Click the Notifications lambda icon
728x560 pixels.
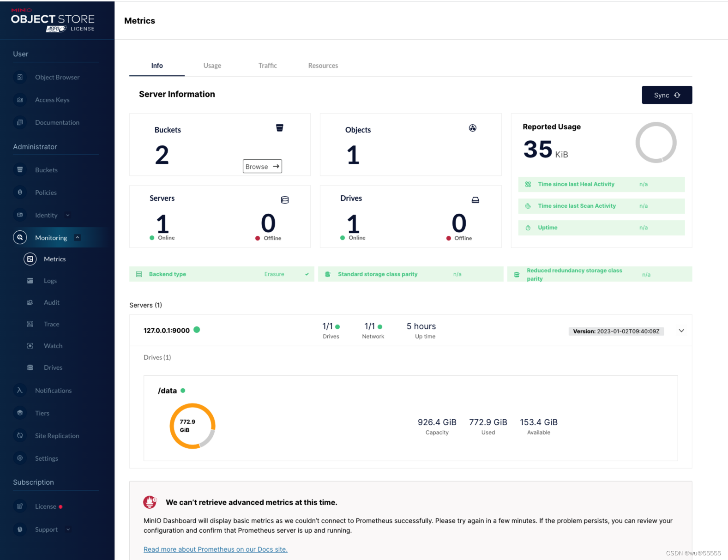pos(20,391)
